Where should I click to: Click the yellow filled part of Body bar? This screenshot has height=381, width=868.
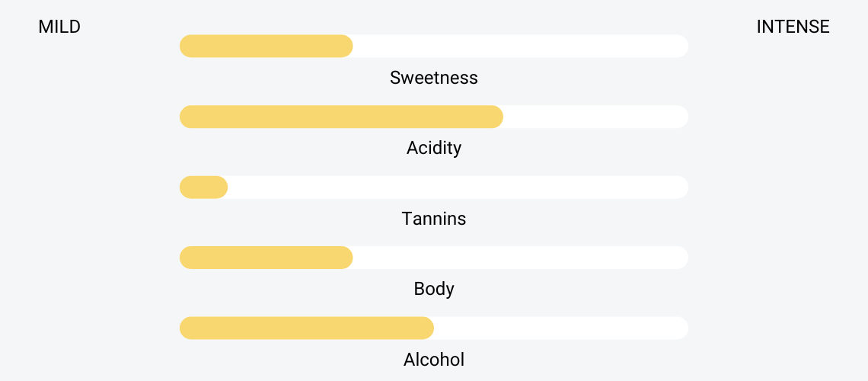point(266,258)
